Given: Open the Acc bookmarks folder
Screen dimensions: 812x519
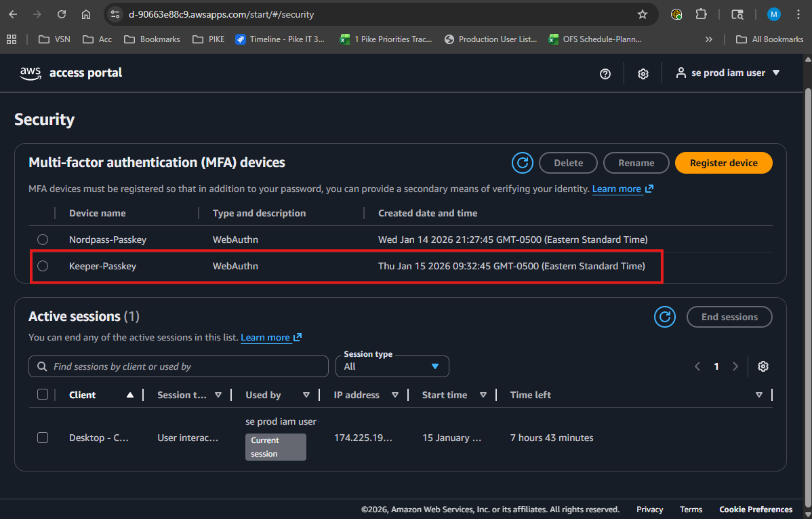Looking at the screenshot, I should tap(98, 39).
